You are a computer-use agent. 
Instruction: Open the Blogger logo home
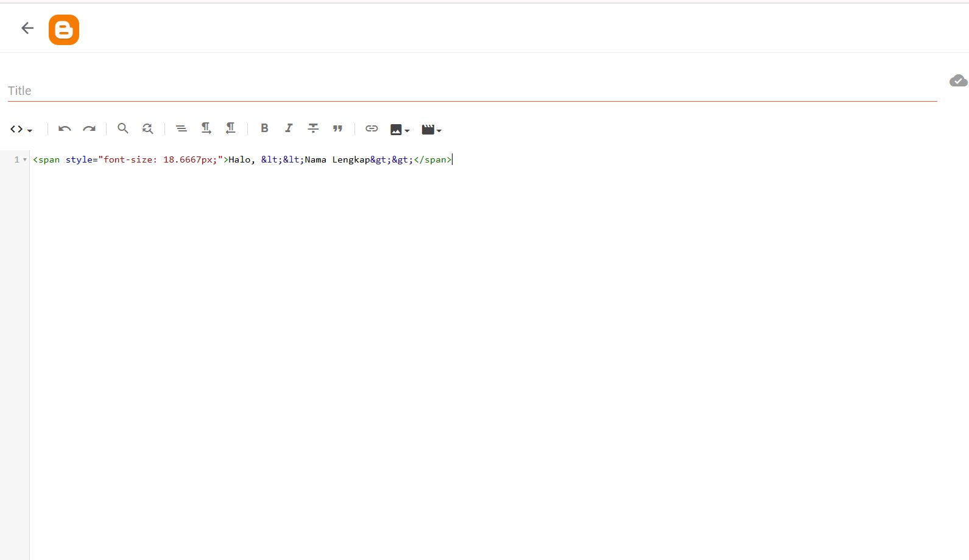pyautogui.click(x=64, y=30)
